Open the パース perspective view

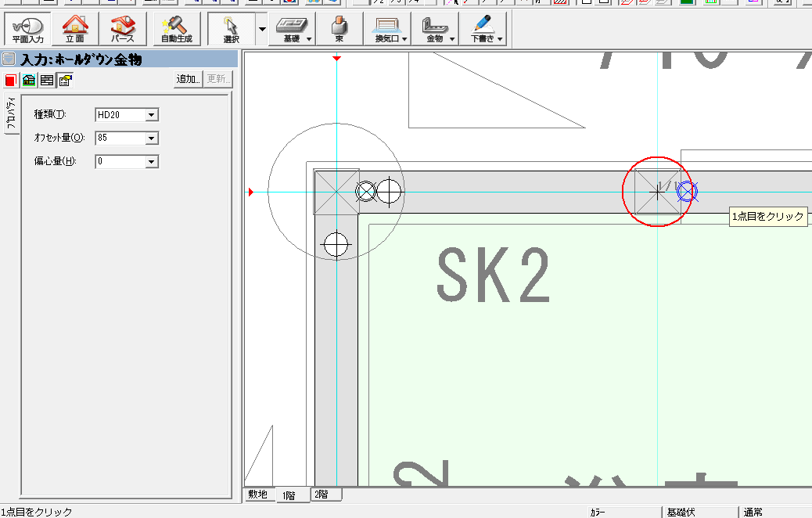coord(123,30)
